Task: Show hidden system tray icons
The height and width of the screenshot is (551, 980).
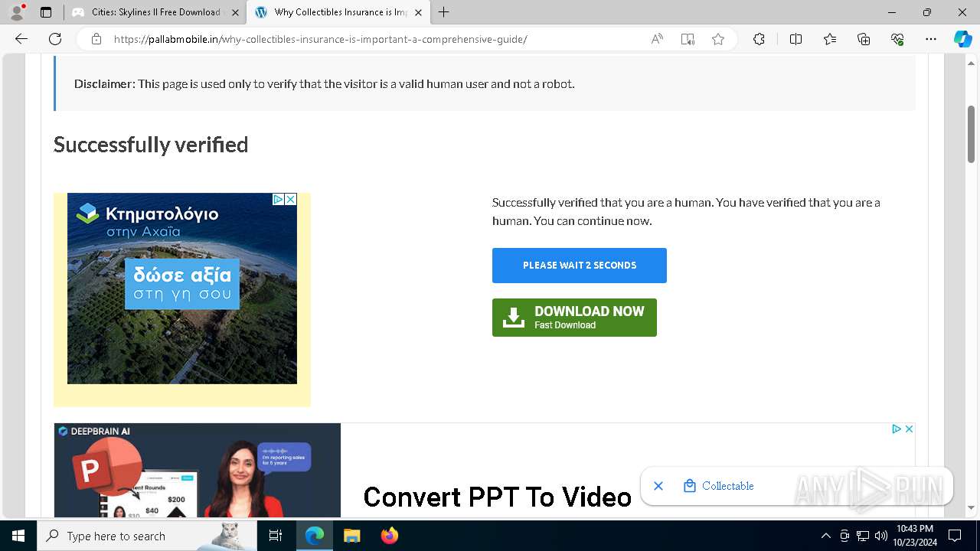Action: tap(825, 536)
